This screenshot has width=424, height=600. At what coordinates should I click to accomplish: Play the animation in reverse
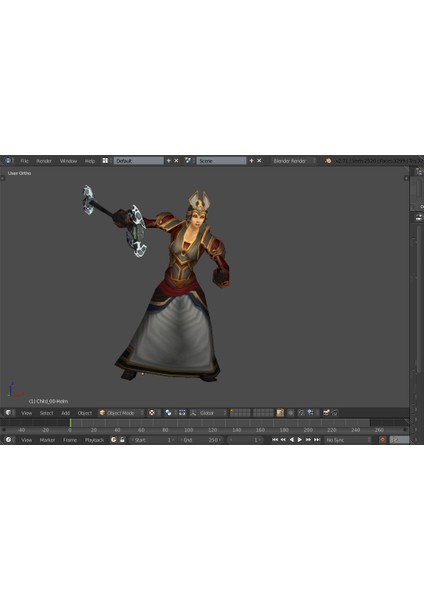click(292, 440)
